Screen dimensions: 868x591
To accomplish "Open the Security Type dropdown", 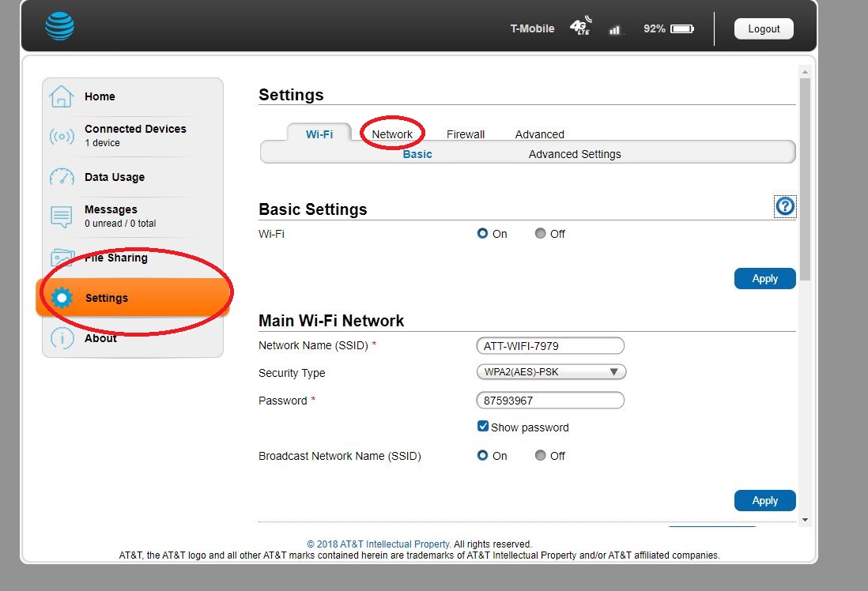I will click(551, 372).
